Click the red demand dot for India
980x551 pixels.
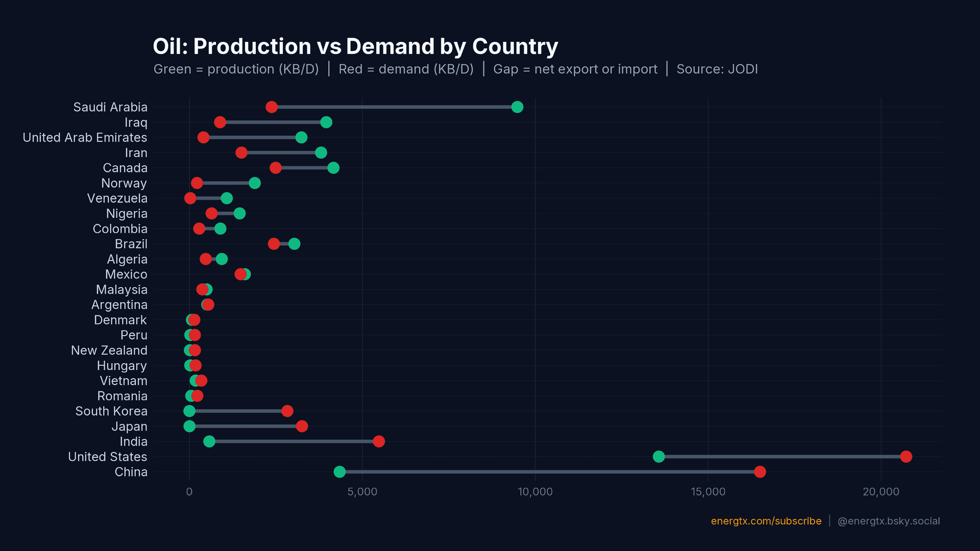click(378, 441)
